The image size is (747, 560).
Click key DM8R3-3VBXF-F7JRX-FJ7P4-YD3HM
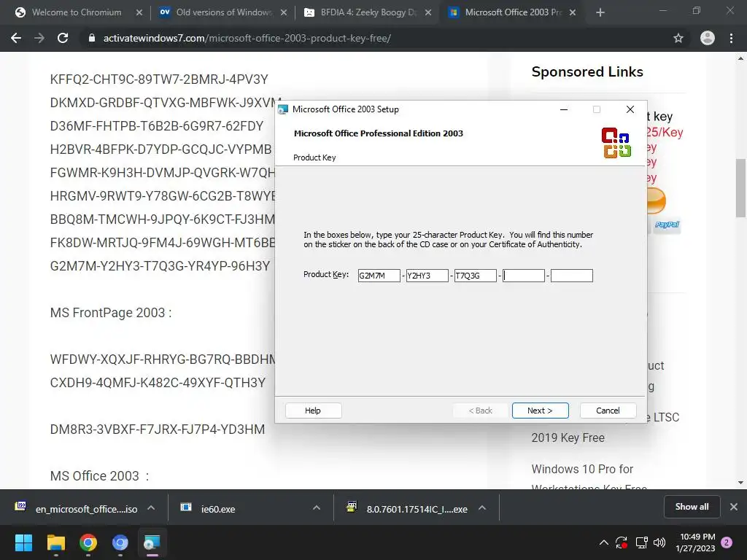coord(158,429)
